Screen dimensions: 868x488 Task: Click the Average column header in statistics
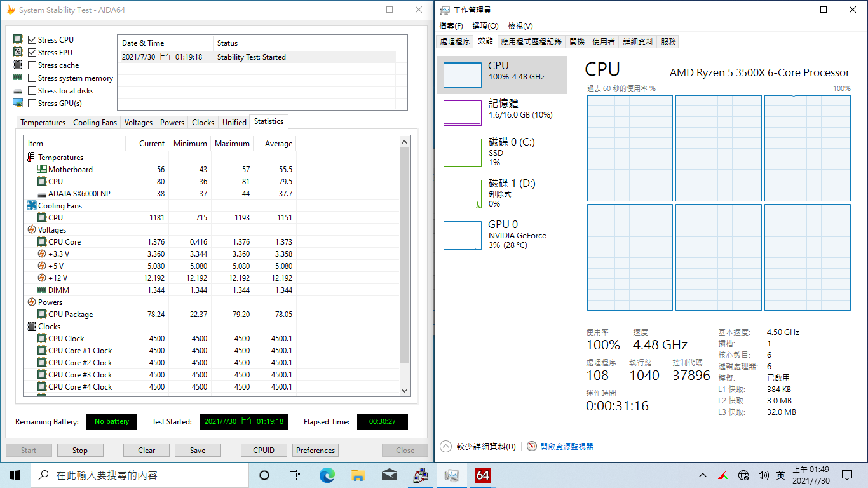pyautogui.click(x=275, y=144)
